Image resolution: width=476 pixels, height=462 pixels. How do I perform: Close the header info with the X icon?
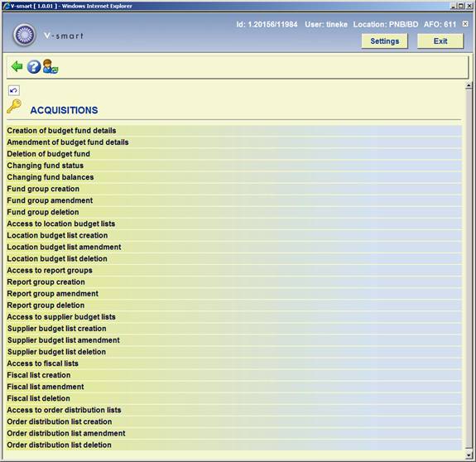click(x=465, y=24)
